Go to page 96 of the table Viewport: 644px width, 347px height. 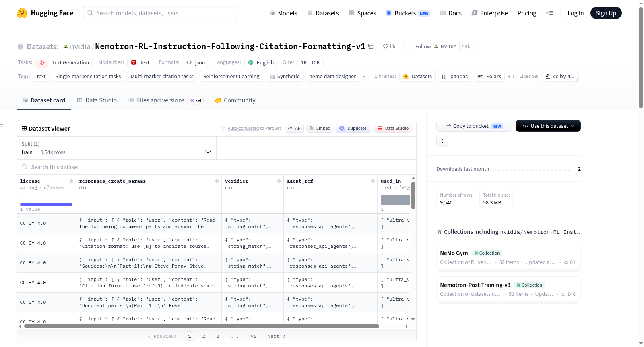pos(253,336)
